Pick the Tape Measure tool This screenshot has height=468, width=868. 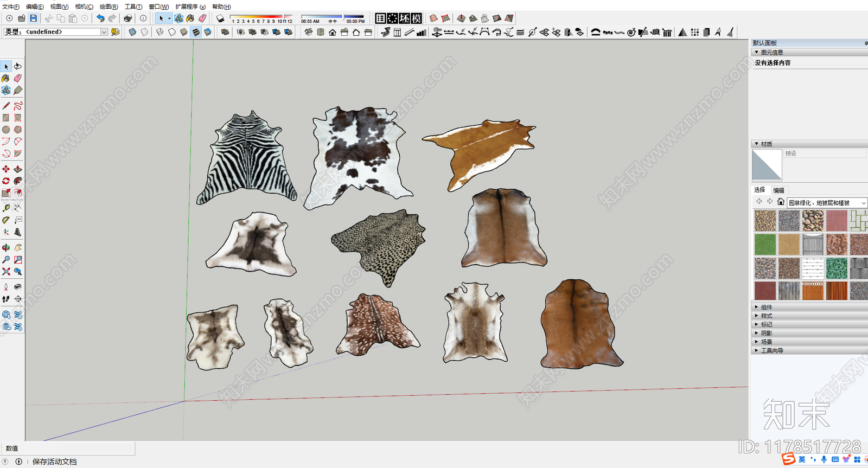tap(6, 208)
